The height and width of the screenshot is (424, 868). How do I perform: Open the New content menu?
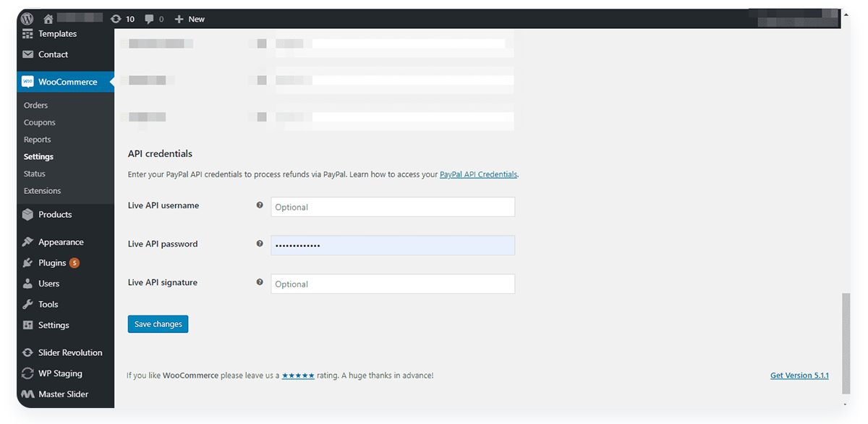tap(190, 19)
